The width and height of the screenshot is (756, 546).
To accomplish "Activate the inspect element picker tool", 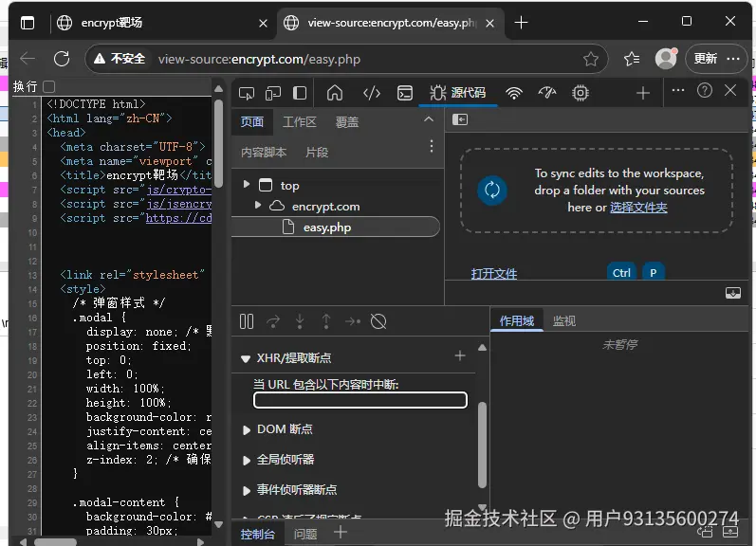I will point(247,93).
